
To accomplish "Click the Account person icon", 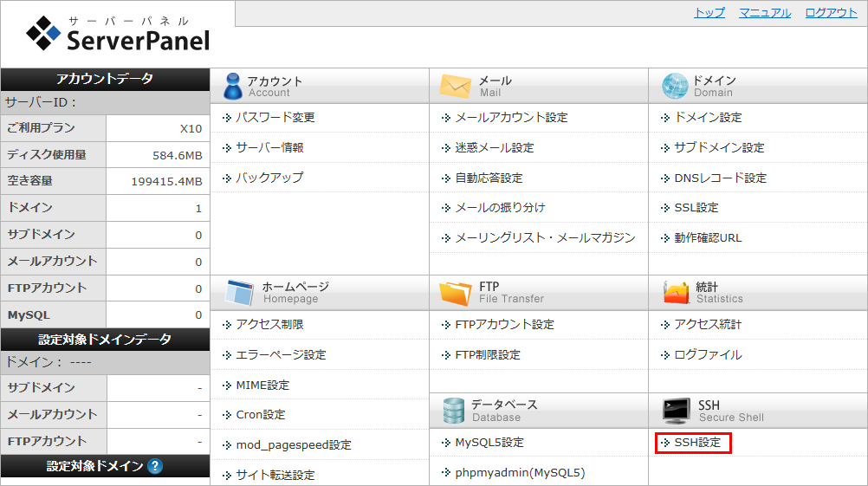I will point(233,86).
